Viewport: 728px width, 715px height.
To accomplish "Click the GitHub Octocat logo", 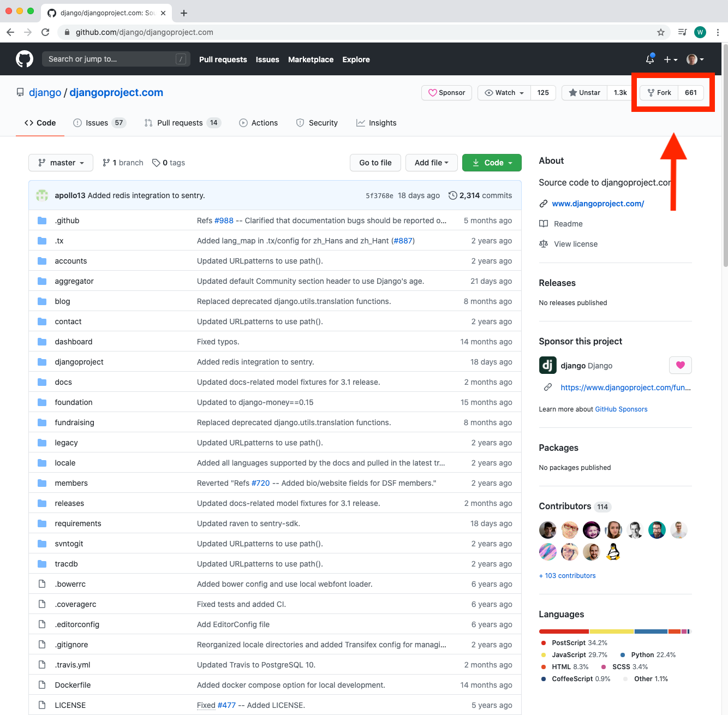I will [25, 59].
